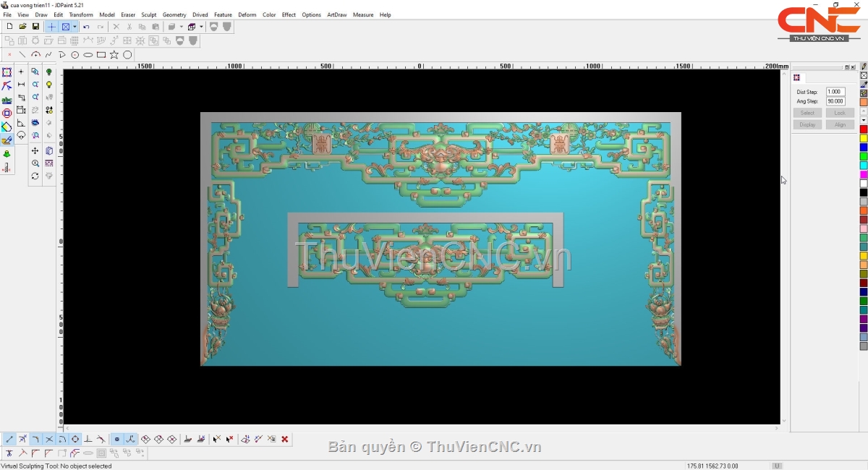Image resolution: width=868 pixels, height=470 pixels.
Task: Activate the abc text tool
Action: pyautogui.click(x=7, y=101)
